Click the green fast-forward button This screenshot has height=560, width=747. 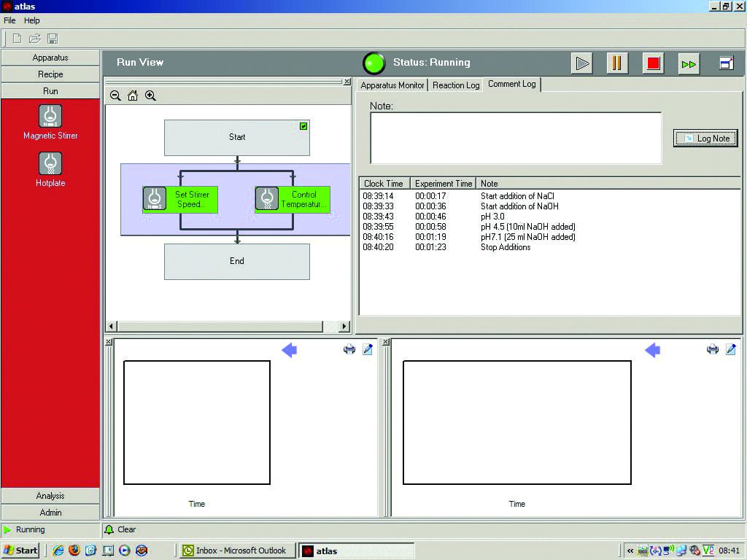tap(689, 63)
